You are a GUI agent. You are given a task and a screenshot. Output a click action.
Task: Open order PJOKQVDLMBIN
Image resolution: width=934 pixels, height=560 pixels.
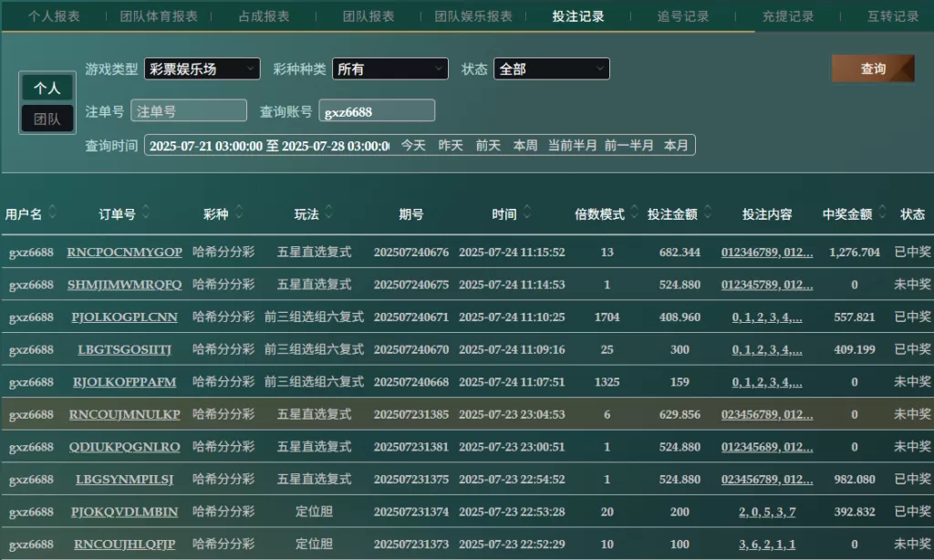pos(124,513)
